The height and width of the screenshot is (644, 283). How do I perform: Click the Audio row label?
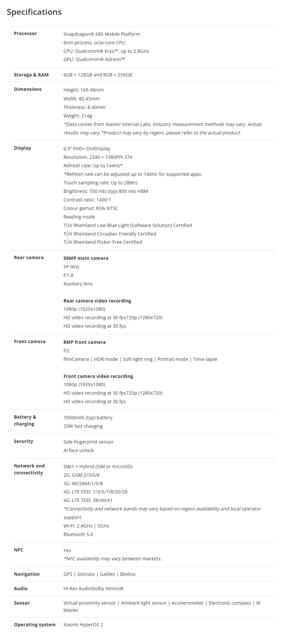[x=21, y=589]
